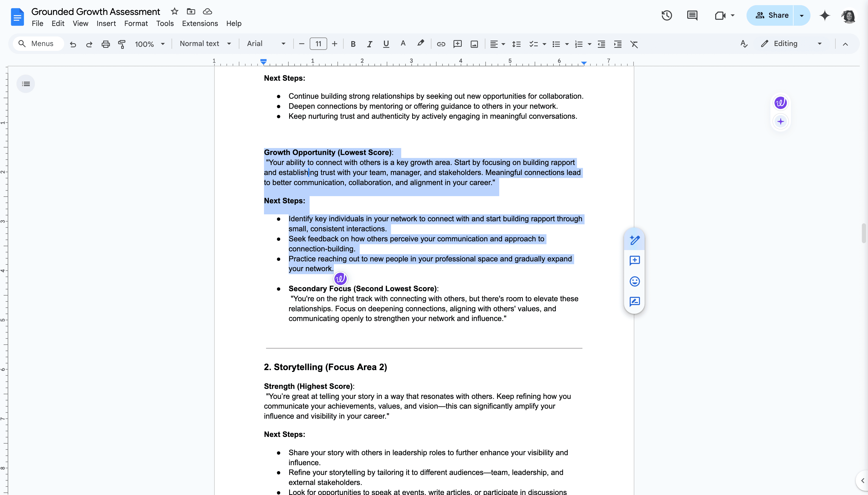
Task: Open Arial font dropdown
Action: point(266,43)
